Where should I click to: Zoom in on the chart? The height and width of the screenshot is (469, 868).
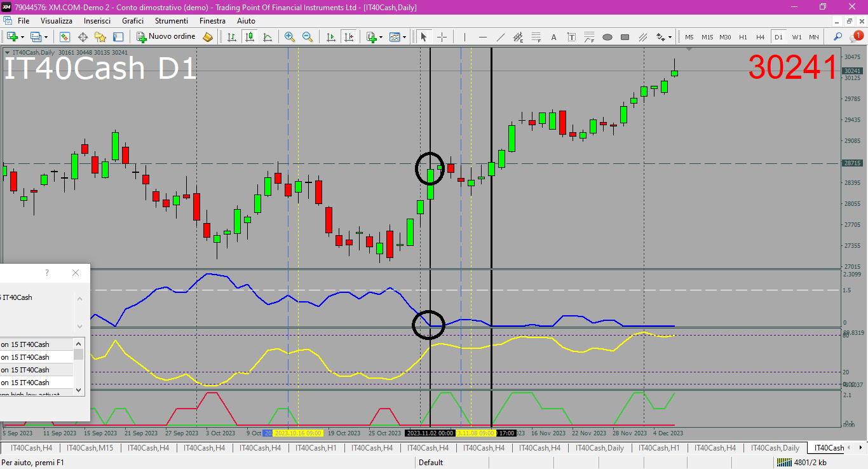[x=290, y=37]
